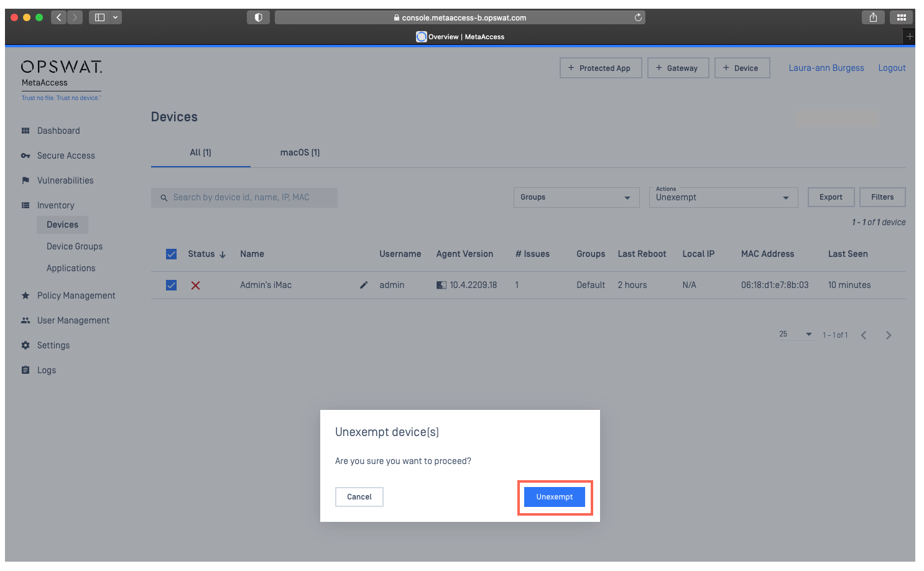This screenshot has width=924, height=571.
Task: Click the Policy Management star icon
Action: (x=25, y=295)
